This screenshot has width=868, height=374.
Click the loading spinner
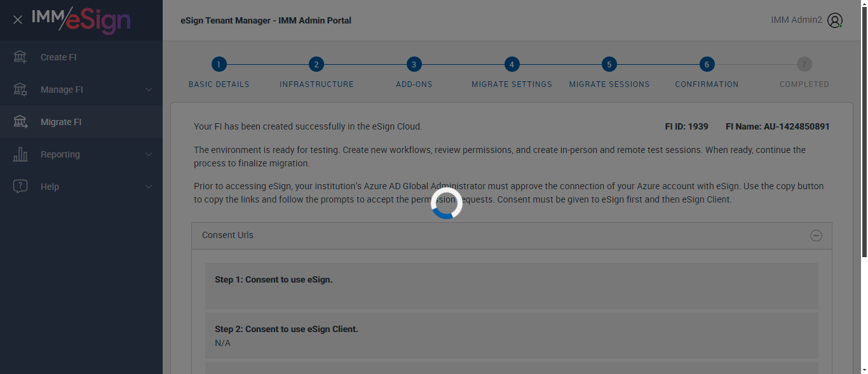(x=446, y=203)
